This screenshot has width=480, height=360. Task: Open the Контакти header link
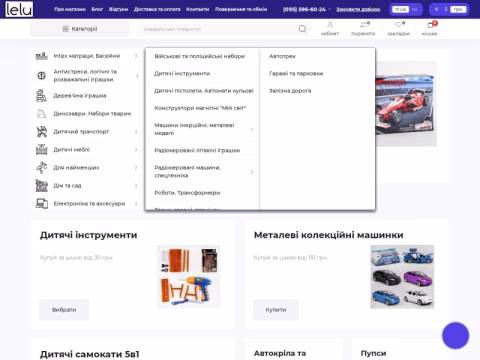(197, 9)
